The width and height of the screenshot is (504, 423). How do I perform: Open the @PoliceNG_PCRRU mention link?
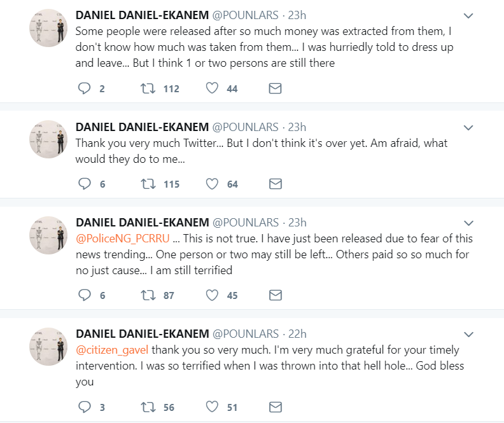[121, 239]
